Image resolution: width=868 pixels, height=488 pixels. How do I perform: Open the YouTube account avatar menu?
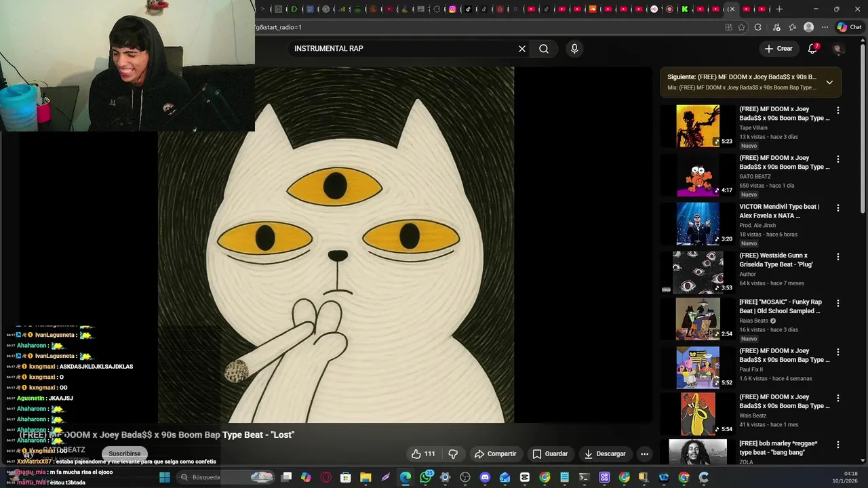click(837, 49)
